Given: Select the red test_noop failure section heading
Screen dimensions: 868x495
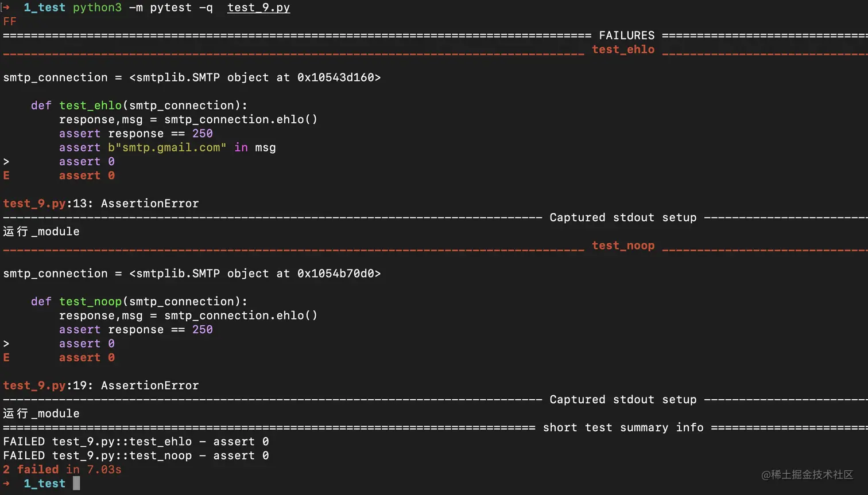Looking at the screenshot, I should point(623,246).
